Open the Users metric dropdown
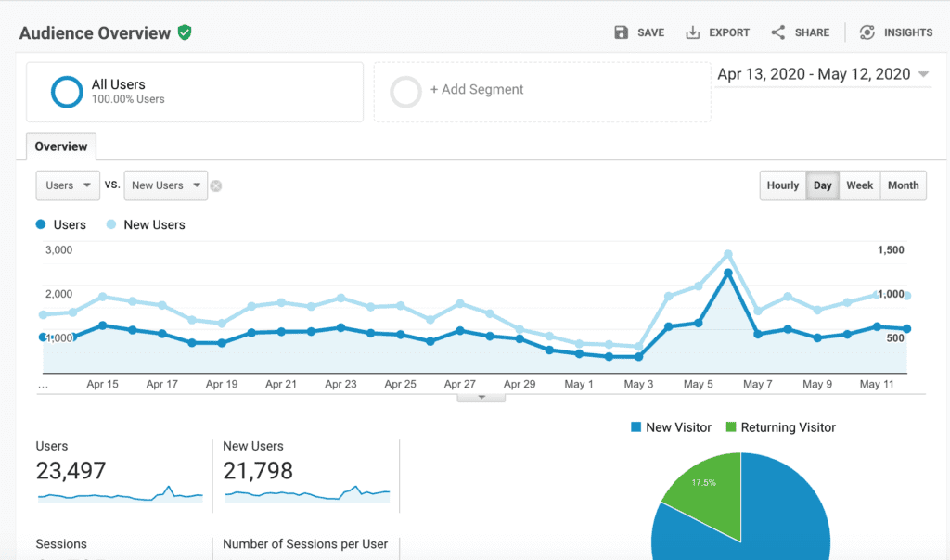950x560 pixels. tap(68, 185)
